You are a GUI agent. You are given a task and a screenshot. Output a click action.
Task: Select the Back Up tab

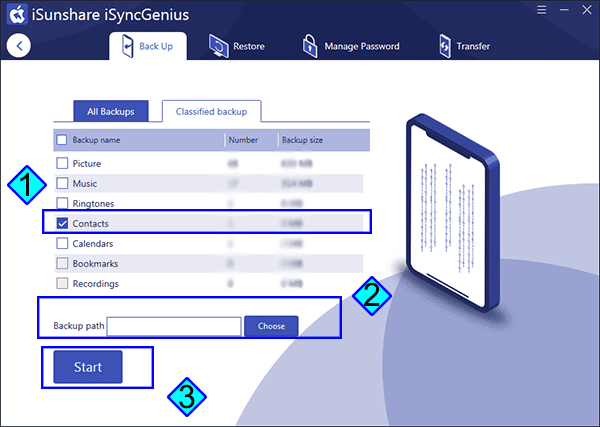[148, 46]
